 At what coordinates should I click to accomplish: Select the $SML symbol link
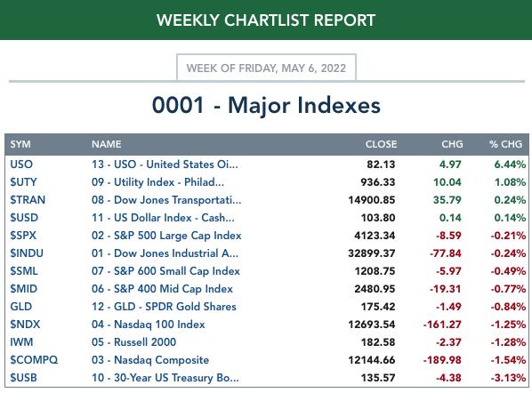24,271
